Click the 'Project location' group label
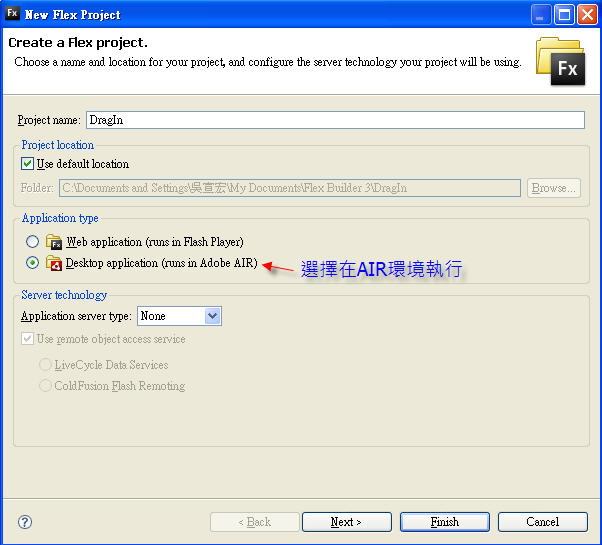 [x=58, y=145]
